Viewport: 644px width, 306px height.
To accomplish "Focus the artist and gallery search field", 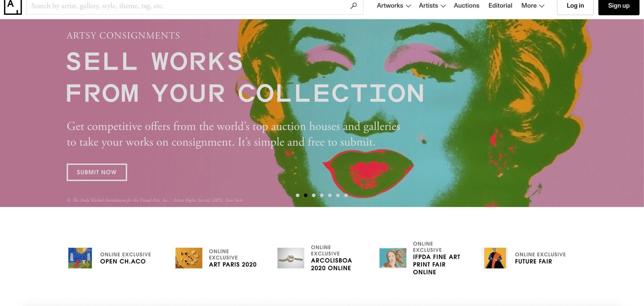I will [x=188, y=6].
